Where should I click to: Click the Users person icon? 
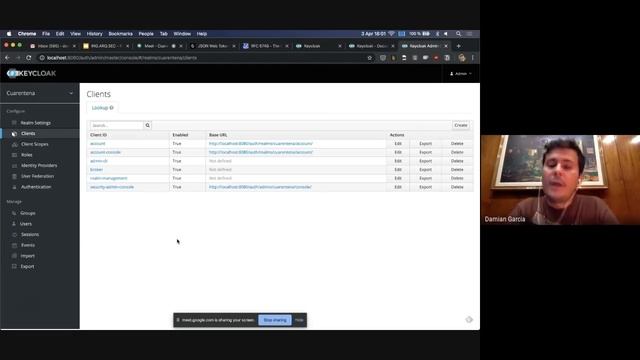tap(14, 224)
